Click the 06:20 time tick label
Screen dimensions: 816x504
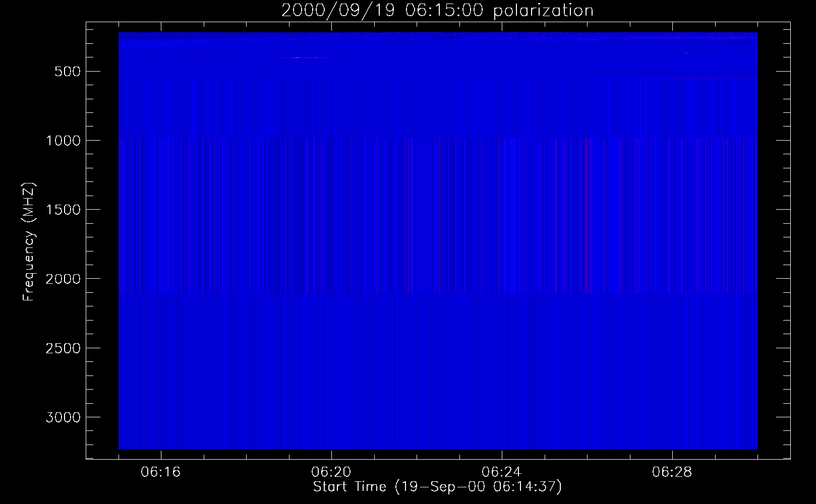tap(331, 472)
